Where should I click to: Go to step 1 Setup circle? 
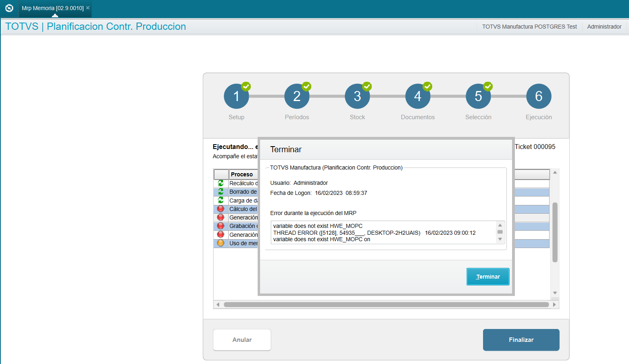[236, 96]
